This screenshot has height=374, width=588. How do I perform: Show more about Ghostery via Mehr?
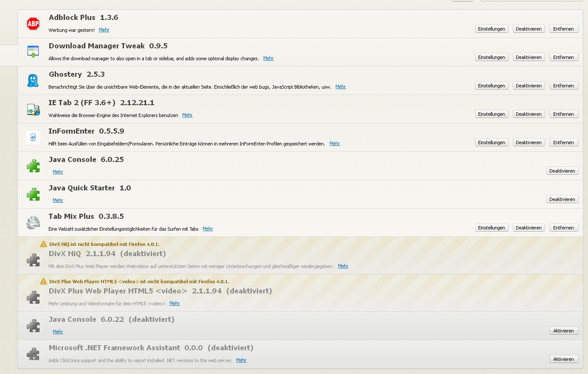(x=340, y=87)
